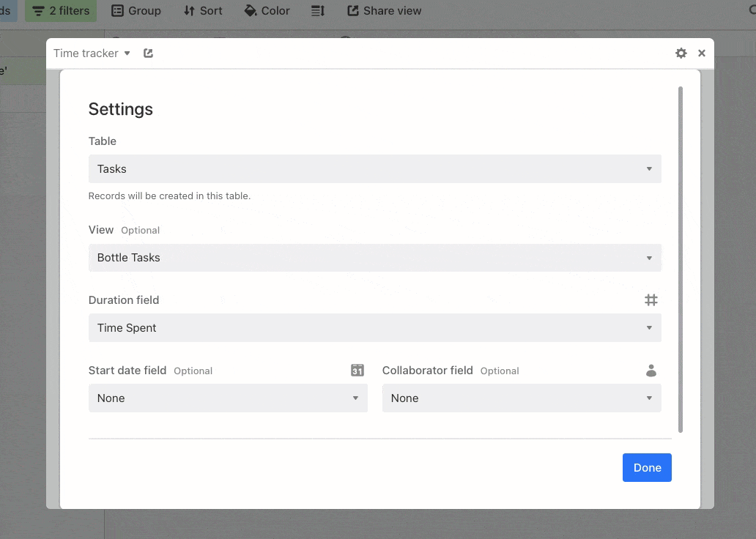The height and width of the screenshot is (539, 756).
Task: Open extension in new window icon
Action: pyautogui.click(x=148, y=53)
